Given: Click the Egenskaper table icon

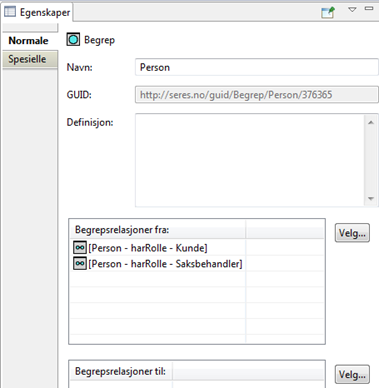Looking at the screenshot, I should (x=10, y=12).
